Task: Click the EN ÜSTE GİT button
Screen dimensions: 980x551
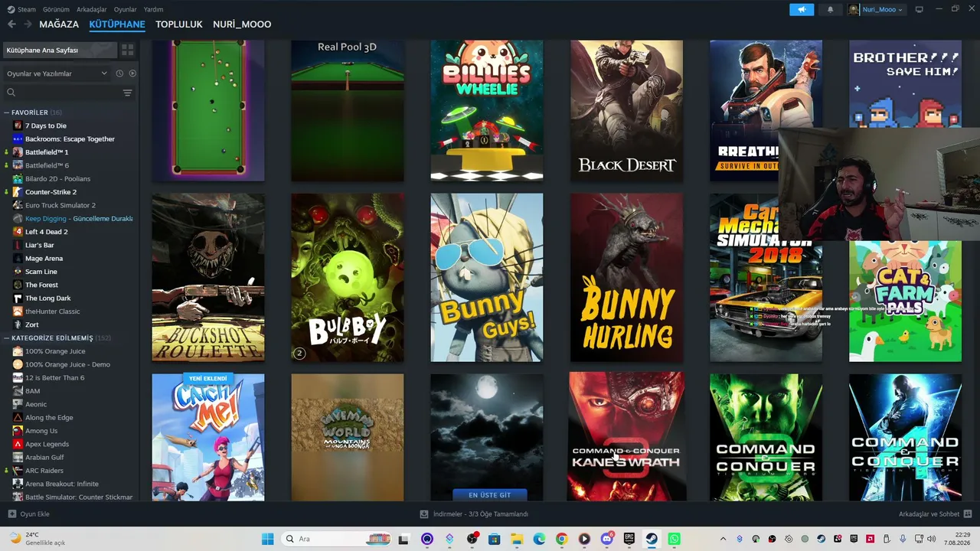Action: tap(490, 495)
